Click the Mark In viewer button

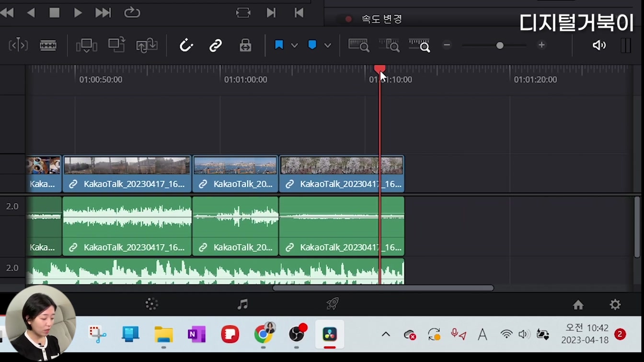coord(271,13)
